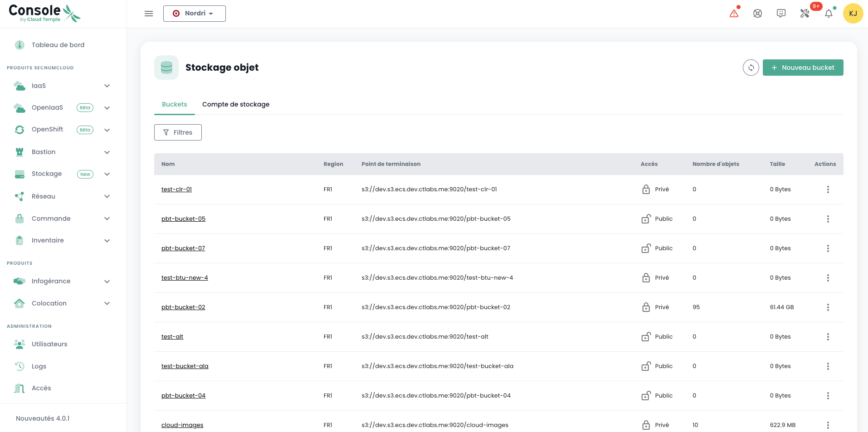Image resolution: width=868 pixels, height=432 pixels.
Task: Go to Utilisateurs in the sidebar
Action: (x=49, y=344)
